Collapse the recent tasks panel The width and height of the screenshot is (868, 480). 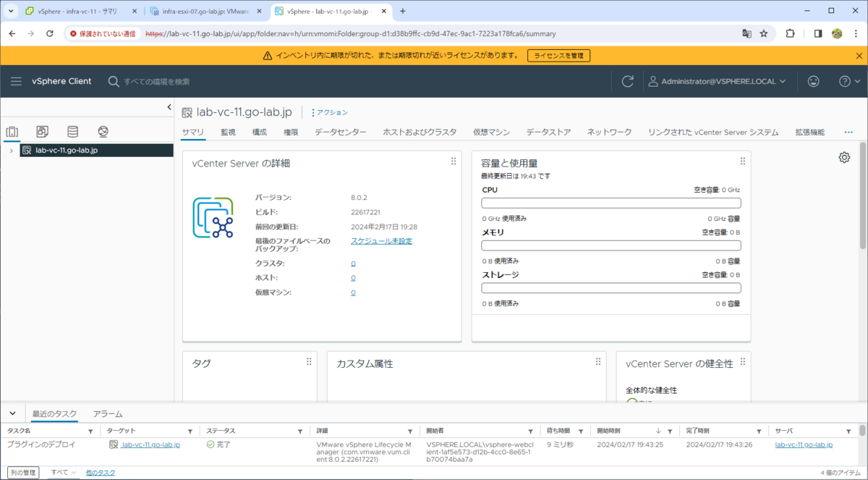click(12, 413)
